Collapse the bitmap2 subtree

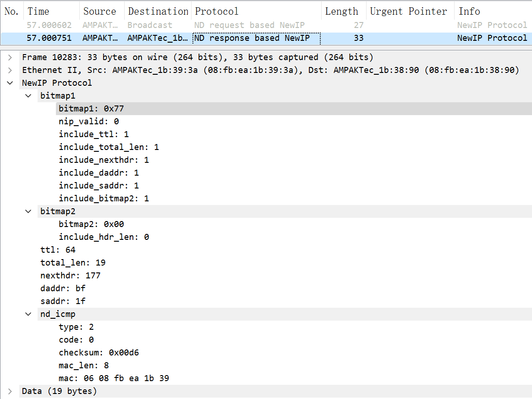(x=28, y=211)
